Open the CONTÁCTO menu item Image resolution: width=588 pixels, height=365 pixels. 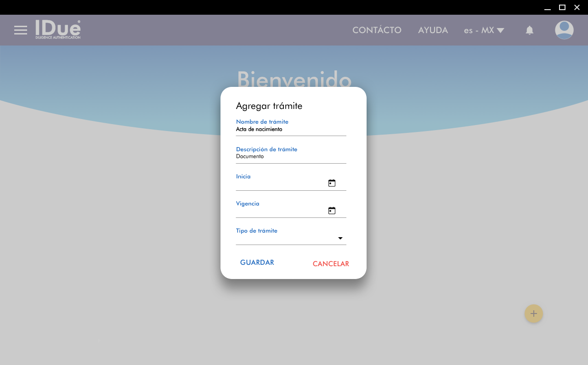click(x=377, y=30)
